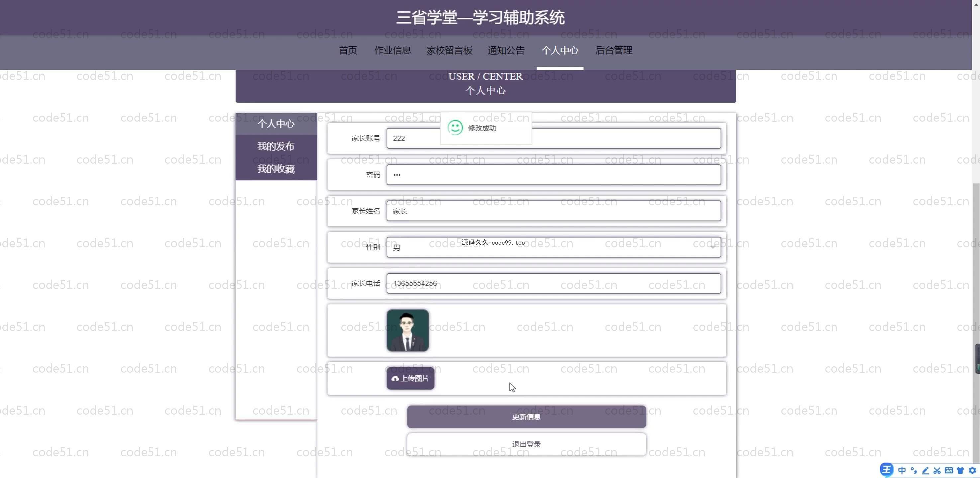
Task: Click the cloud icon on 上传图片 button
Action: [x=395, y=379]
